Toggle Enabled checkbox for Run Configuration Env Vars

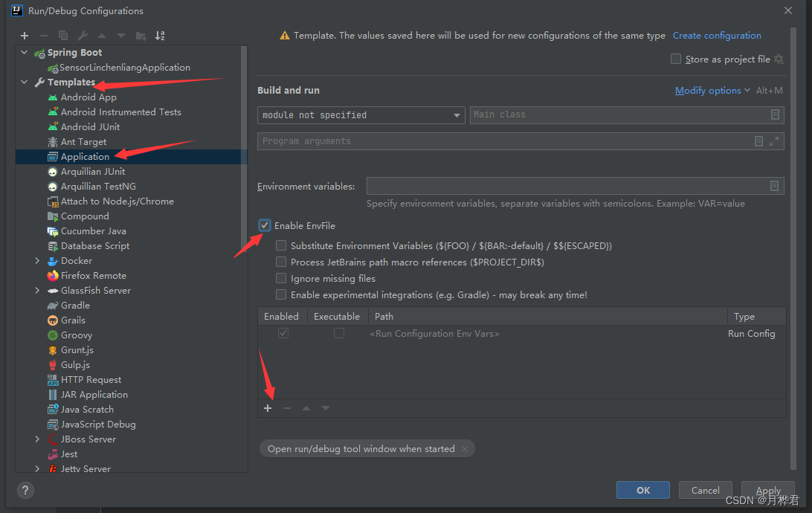point(283,333)
